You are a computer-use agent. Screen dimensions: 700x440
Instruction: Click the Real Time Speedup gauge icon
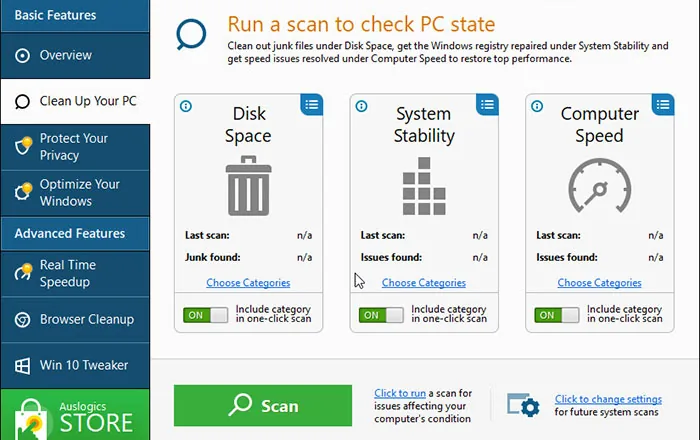coord(23,272)
